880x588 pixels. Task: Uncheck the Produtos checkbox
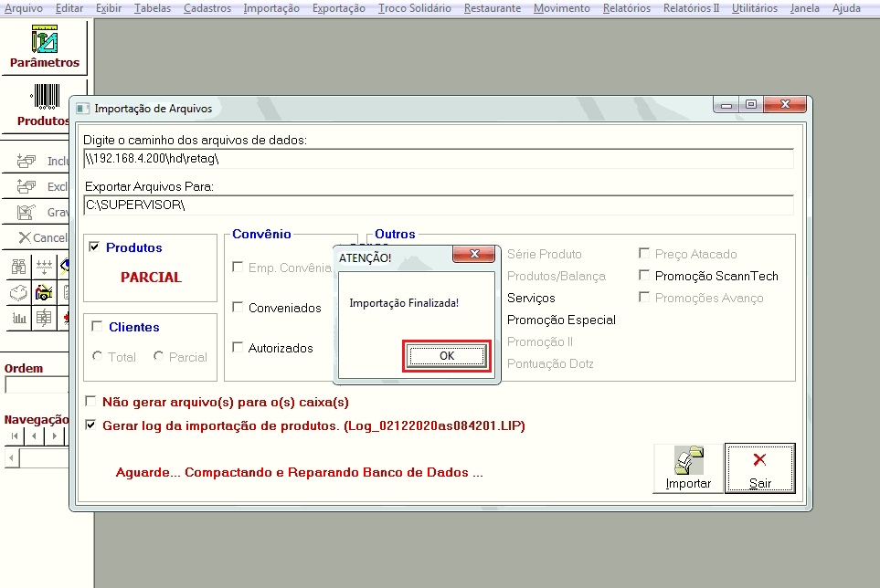pos(94,247)
